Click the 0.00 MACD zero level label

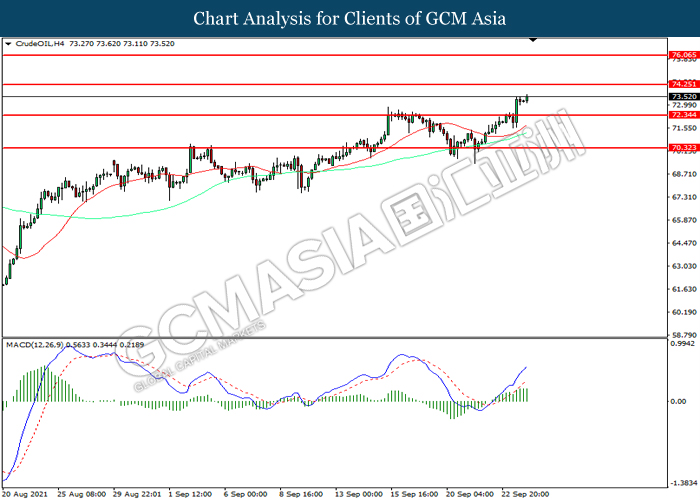[678, 401]
